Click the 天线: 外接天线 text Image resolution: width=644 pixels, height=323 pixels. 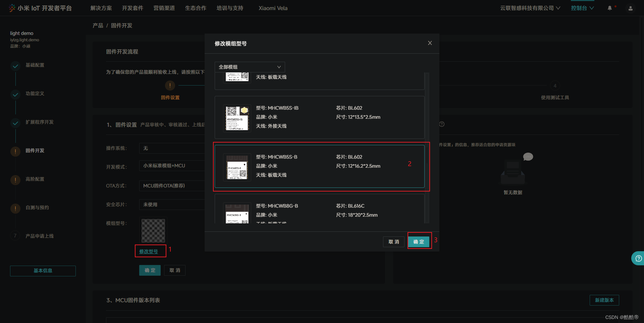(271, 126)
